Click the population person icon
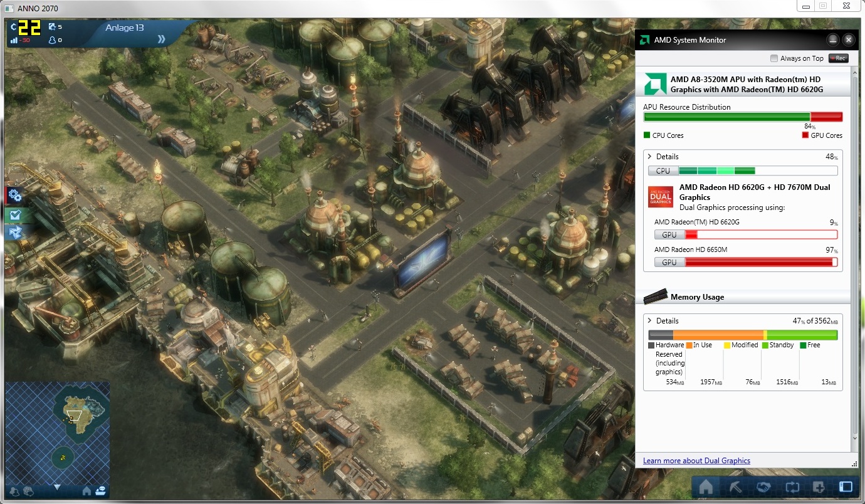This screenshot has height=504, width=865. pos(51,40)
